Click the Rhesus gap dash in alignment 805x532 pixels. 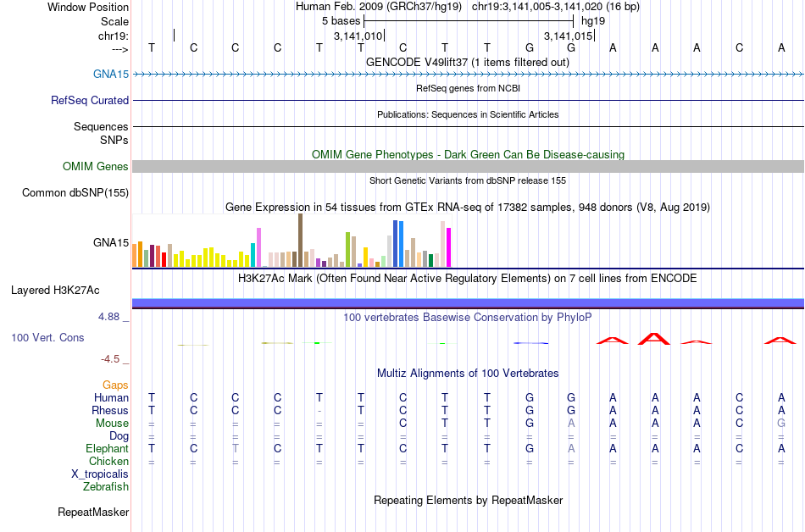coord(319,411)
